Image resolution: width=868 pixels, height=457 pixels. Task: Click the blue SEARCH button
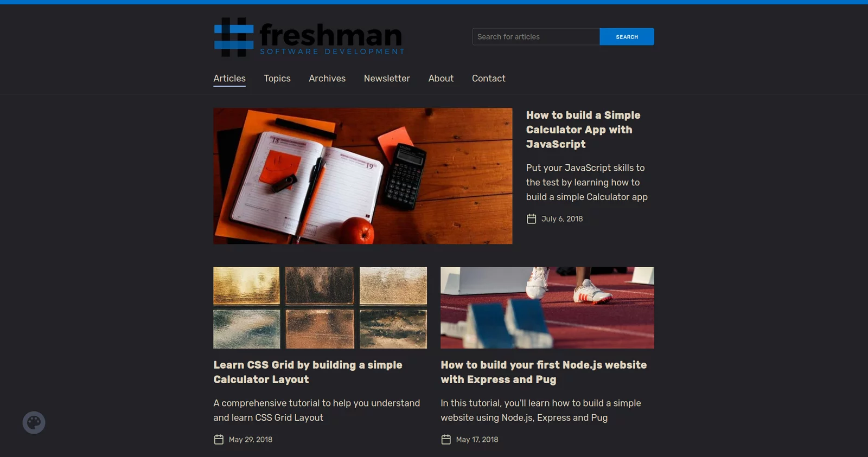pos(627,37)
